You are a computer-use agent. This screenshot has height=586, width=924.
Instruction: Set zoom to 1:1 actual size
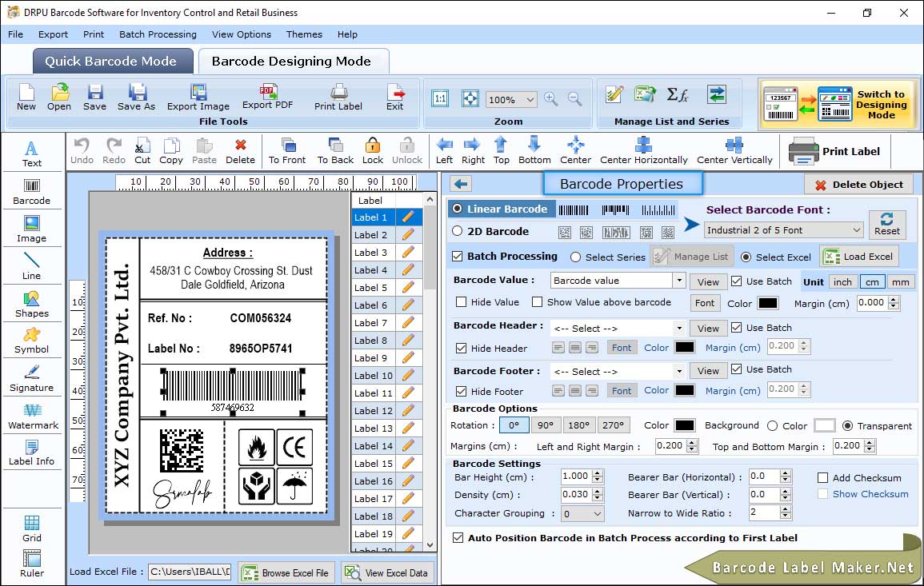[x=440, y=98]
